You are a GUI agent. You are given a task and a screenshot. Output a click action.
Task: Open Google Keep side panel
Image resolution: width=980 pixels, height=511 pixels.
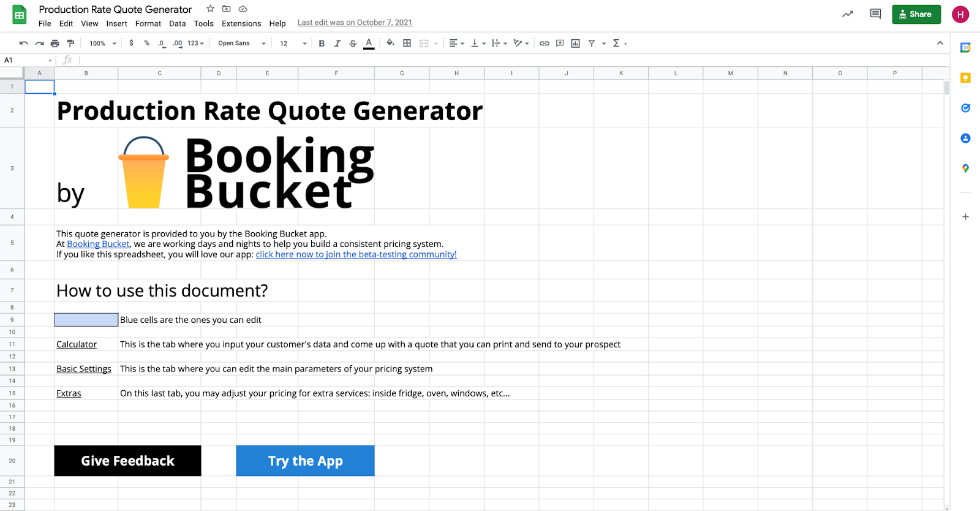pyautogui.click(x=965, y=78)
